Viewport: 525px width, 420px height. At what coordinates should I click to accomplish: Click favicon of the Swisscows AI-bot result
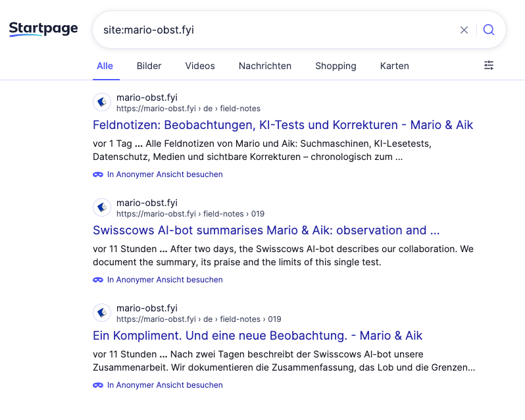pyautogui.click(x=102, y=207)
